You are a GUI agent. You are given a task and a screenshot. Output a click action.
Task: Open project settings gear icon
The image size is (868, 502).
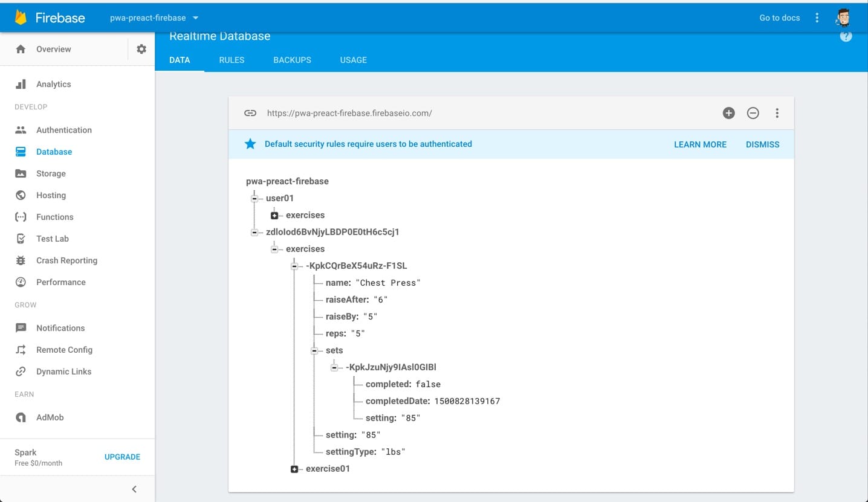(x=141, y=49)
